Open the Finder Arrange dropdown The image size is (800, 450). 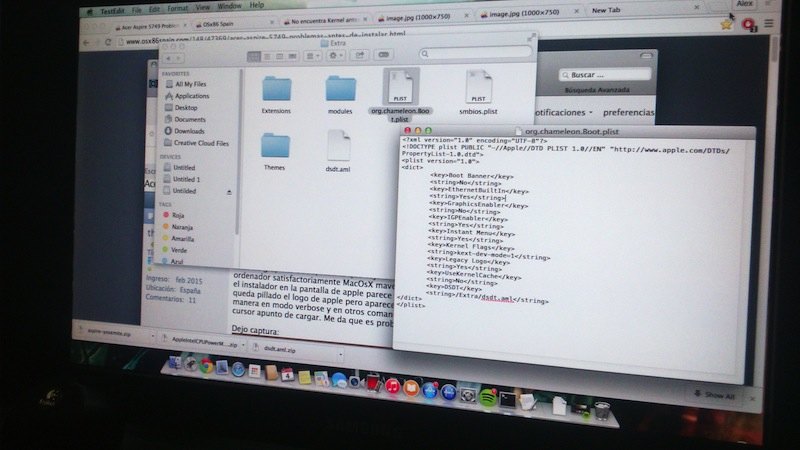[312, 56]
